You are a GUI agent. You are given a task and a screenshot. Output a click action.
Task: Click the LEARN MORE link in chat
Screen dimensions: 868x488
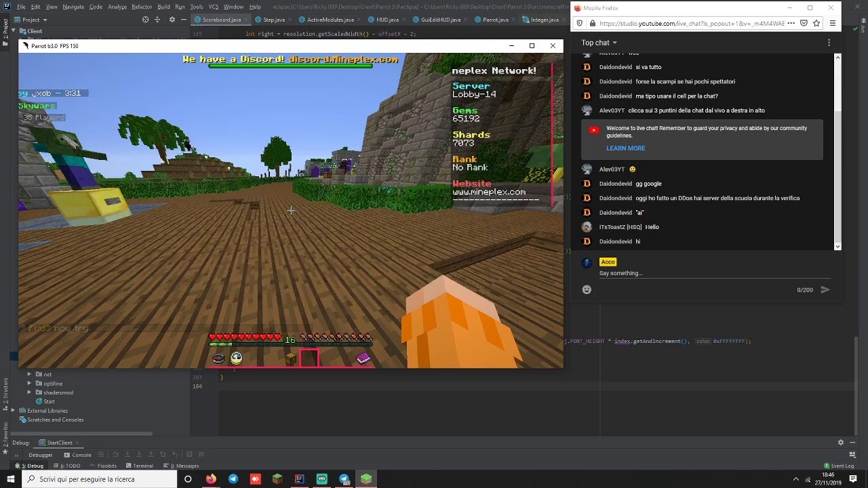pos(626,148)
